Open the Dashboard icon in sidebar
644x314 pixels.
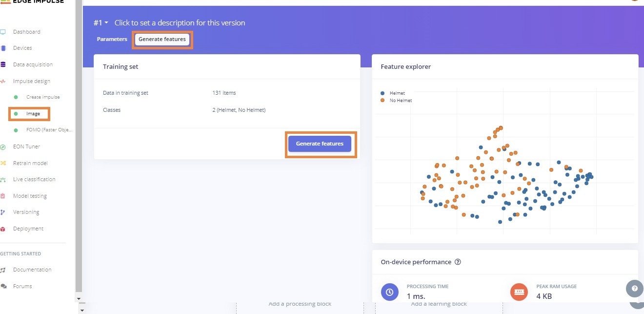pos(3,32)
